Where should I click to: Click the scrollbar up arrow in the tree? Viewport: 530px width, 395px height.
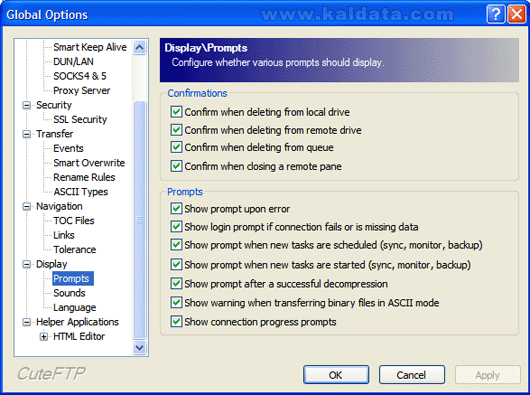pos(139,47)
